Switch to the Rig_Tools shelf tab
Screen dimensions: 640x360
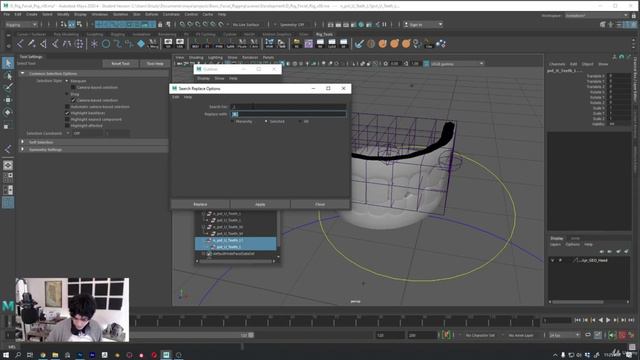(324, 34)
